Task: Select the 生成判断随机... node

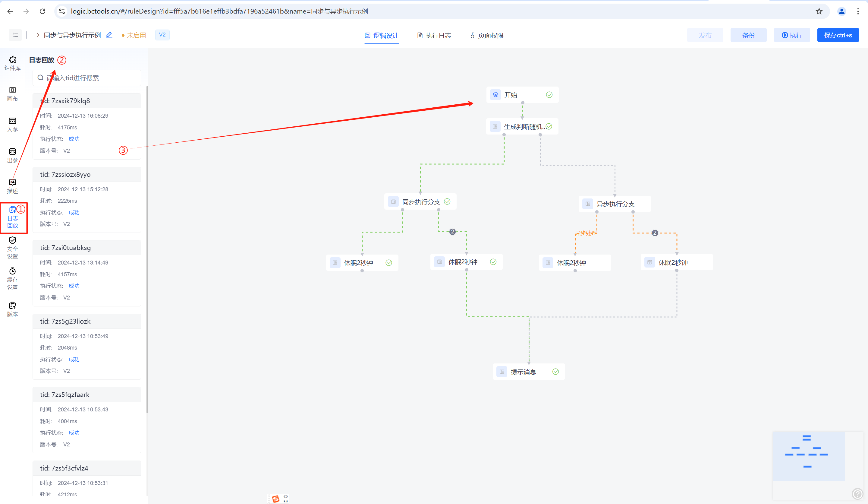Action: [x=522, y=126]
